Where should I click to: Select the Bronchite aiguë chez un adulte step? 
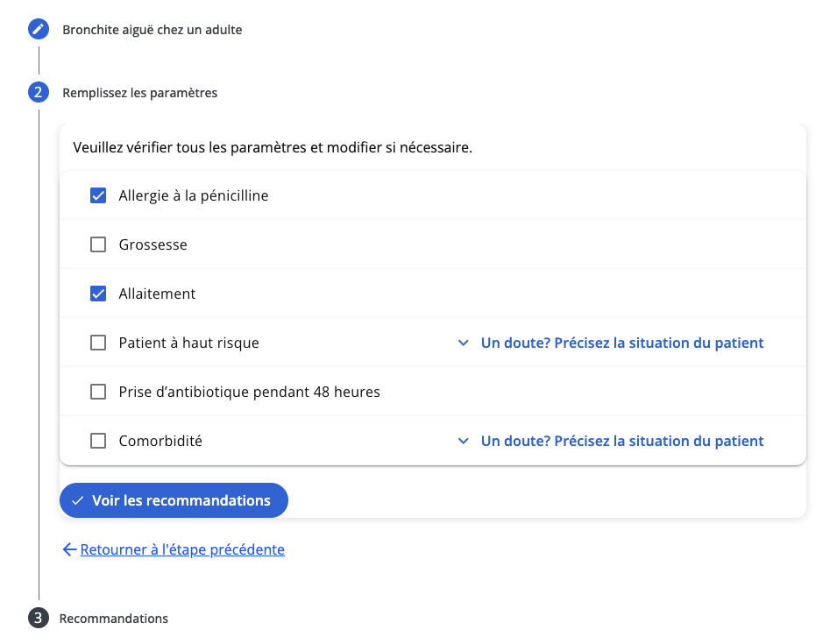153,30
